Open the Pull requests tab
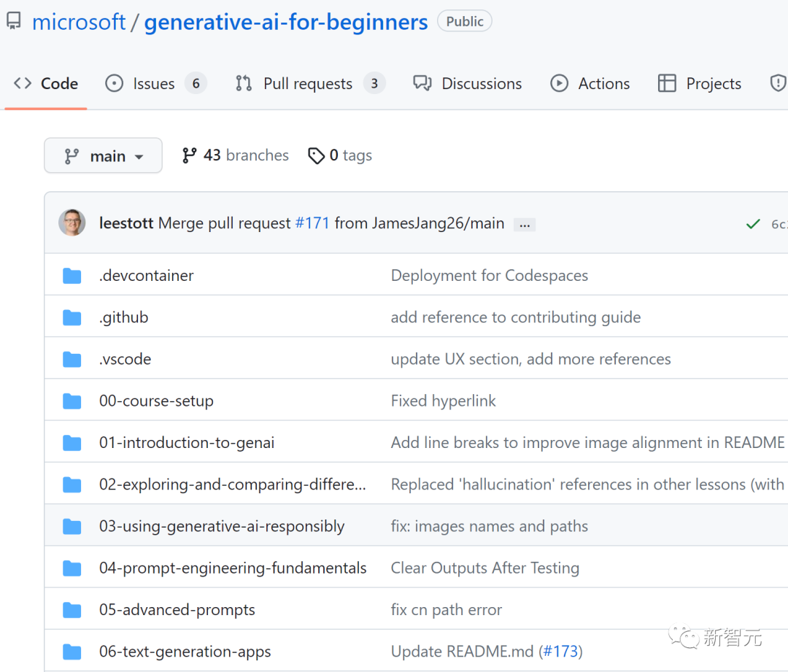Viewport: 788px width, 672px height. [309, 84]
